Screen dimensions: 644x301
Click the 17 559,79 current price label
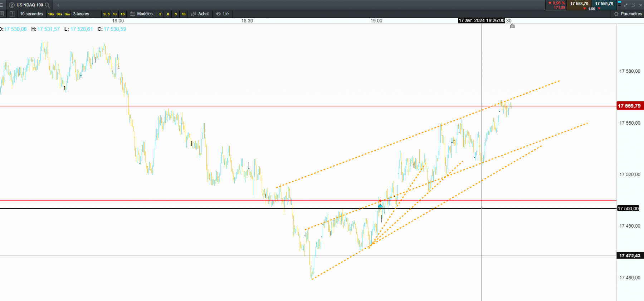pyautogui.click(x=630, y=106)
